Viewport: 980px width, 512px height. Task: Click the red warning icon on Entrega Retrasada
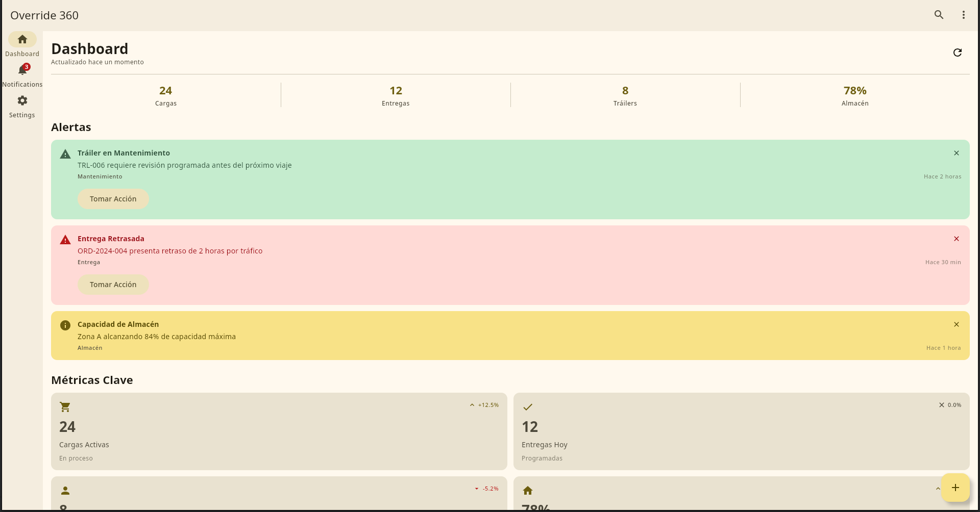coord(65,240)
